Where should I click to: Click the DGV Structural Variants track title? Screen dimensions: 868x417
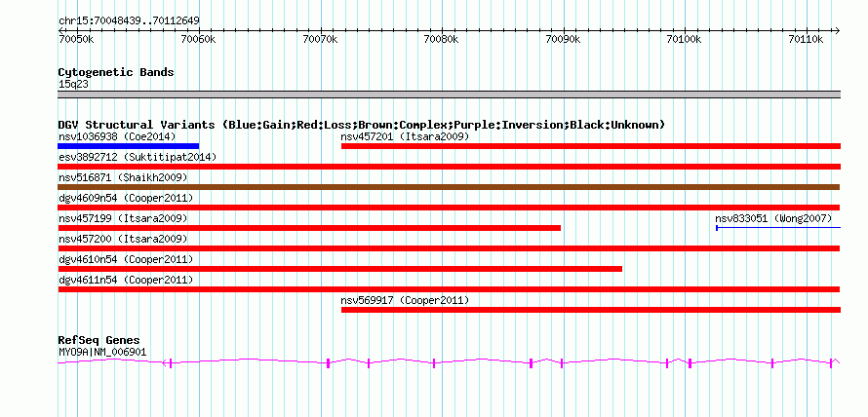(362, 125)
